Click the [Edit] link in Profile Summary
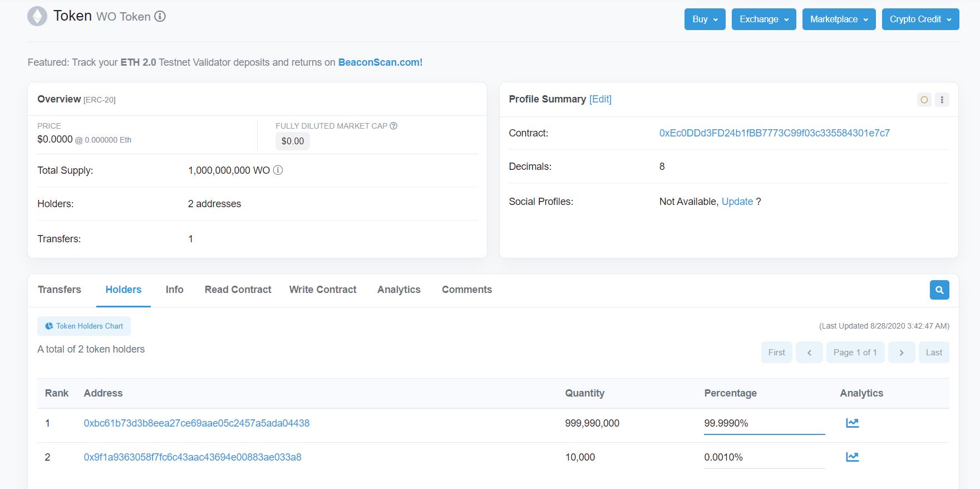 (600, 99)
